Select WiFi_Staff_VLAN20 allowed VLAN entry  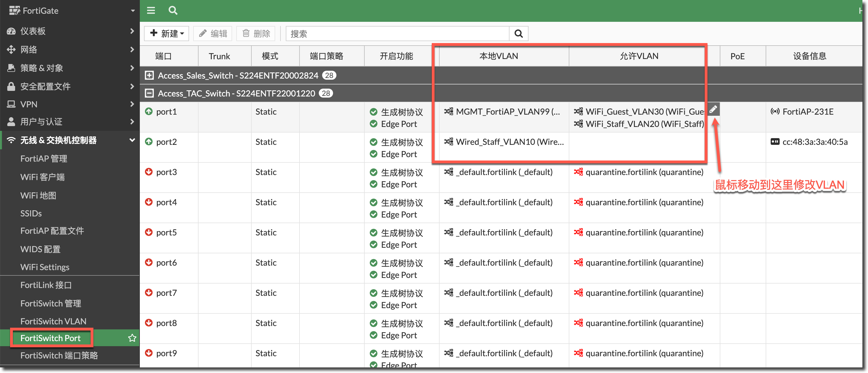[x=644, y=124]
